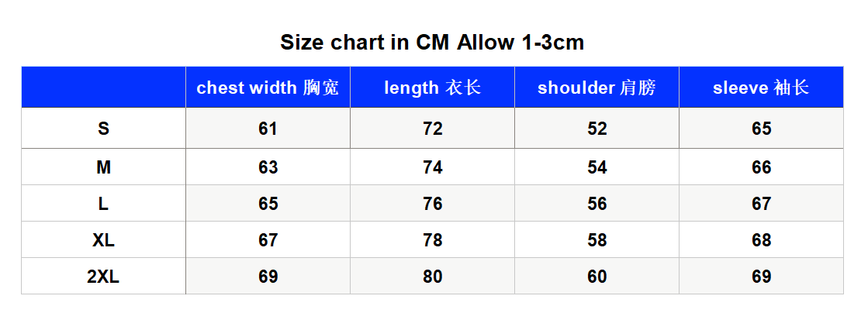Click the 2XL size row label
This screenshot has width=868, height=313.
[x=103, y=276]
